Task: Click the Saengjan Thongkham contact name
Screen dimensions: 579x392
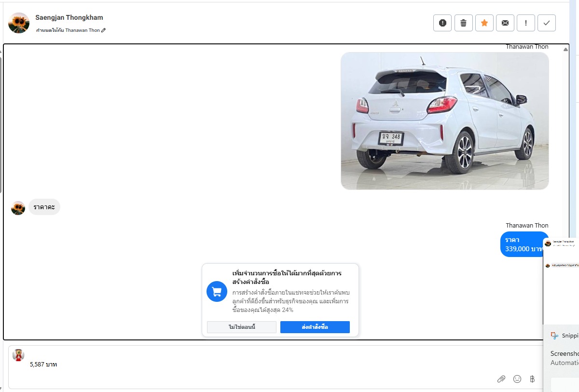Action: 69,17
